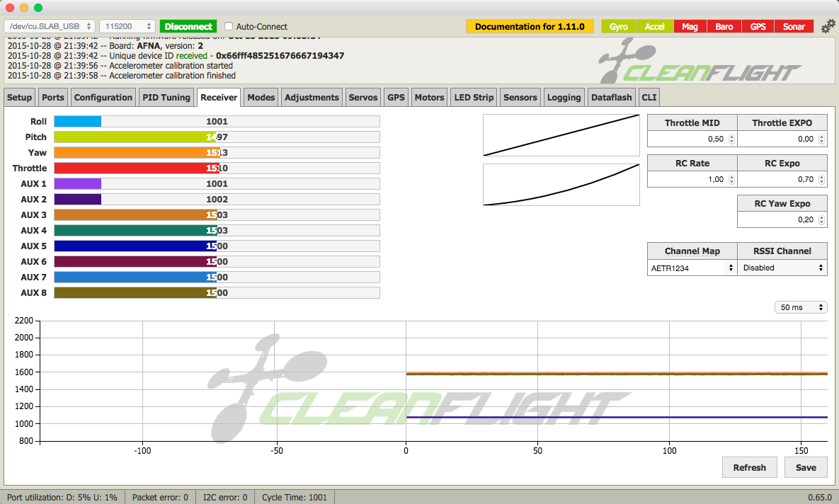
Task: Click the Disconnect button
Action: click(x=188, y=26)
